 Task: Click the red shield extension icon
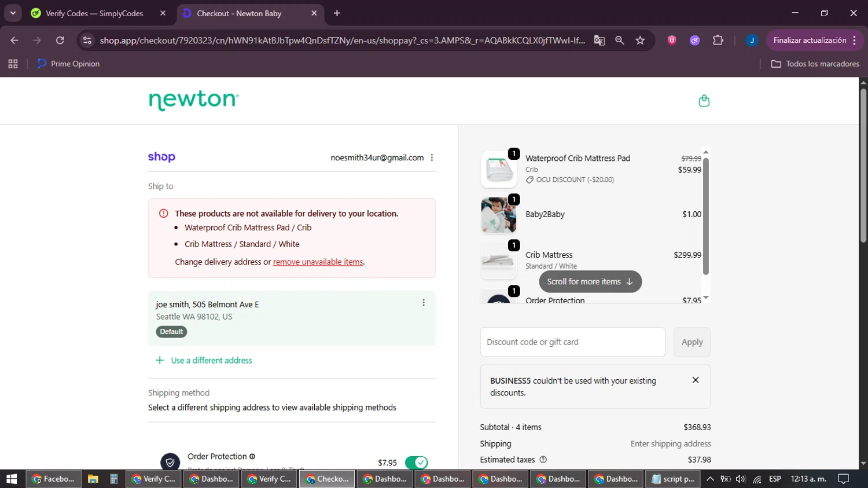point(672,41)
